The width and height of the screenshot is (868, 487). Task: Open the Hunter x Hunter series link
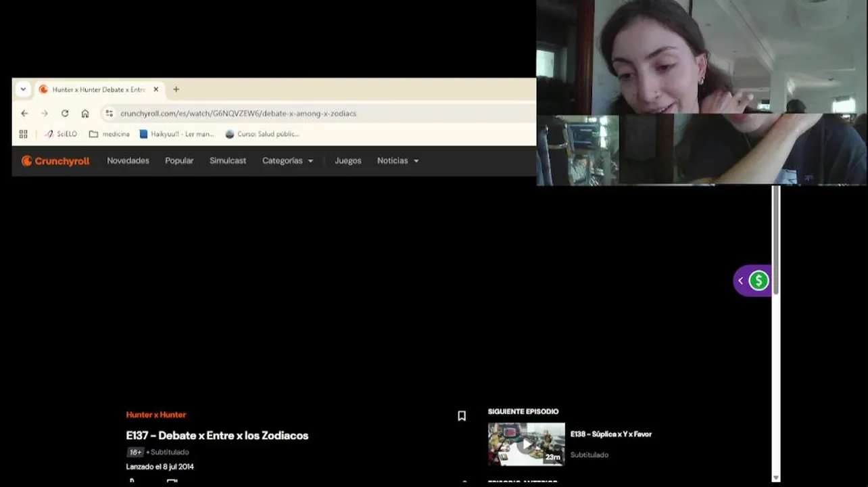[156, 415]
